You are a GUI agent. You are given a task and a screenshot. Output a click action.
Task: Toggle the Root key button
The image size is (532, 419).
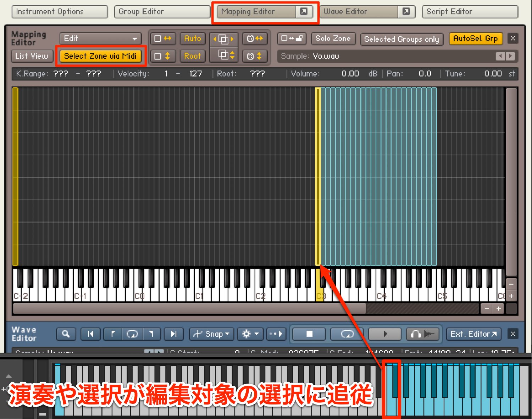(193, 56)
